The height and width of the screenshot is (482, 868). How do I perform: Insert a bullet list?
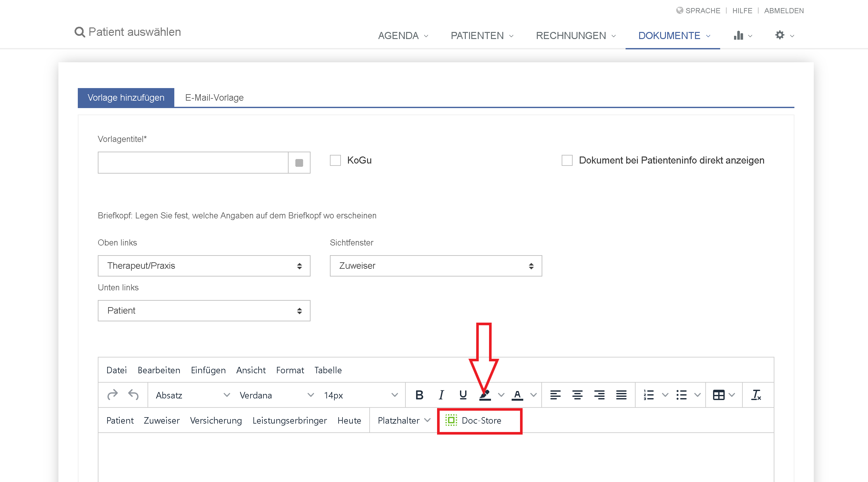pos(681,395)
